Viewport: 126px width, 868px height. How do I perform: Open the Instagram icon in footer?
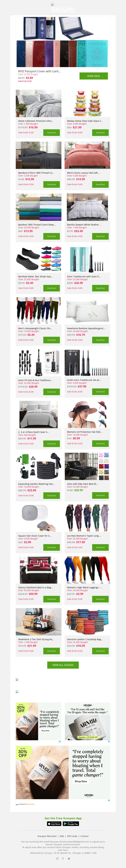[57, 858]
